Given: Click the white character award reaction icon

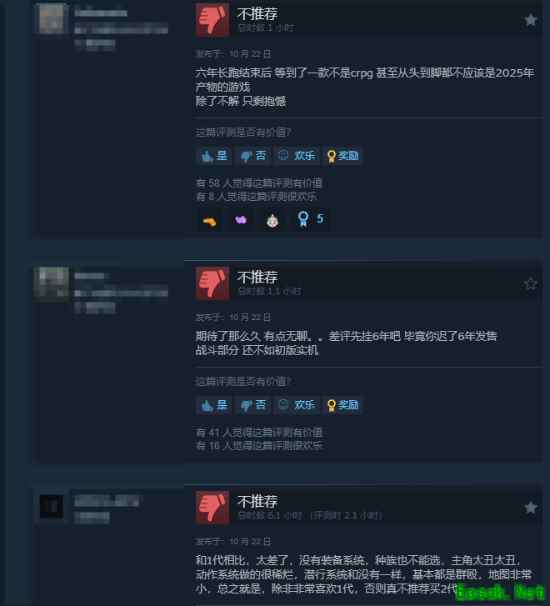Looking at the screenshot, I should [272, 221].
